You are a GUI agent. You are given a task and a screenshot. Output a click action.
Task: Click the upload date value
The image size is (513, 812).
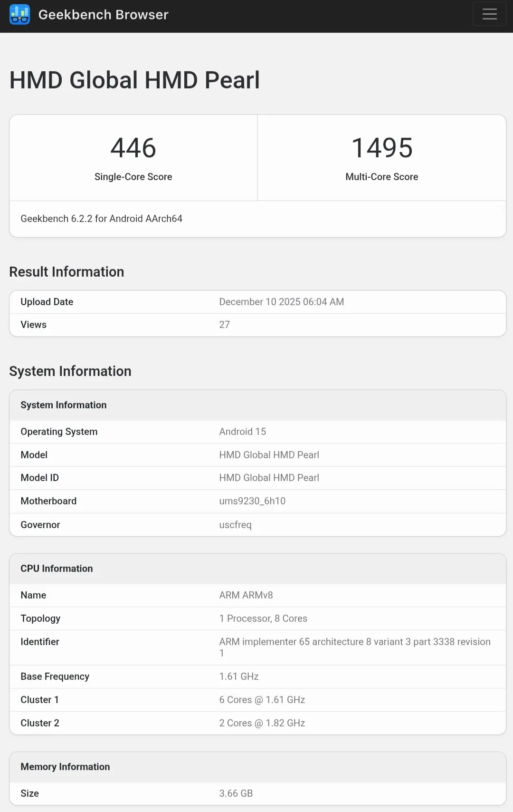[x=281, y=302]
